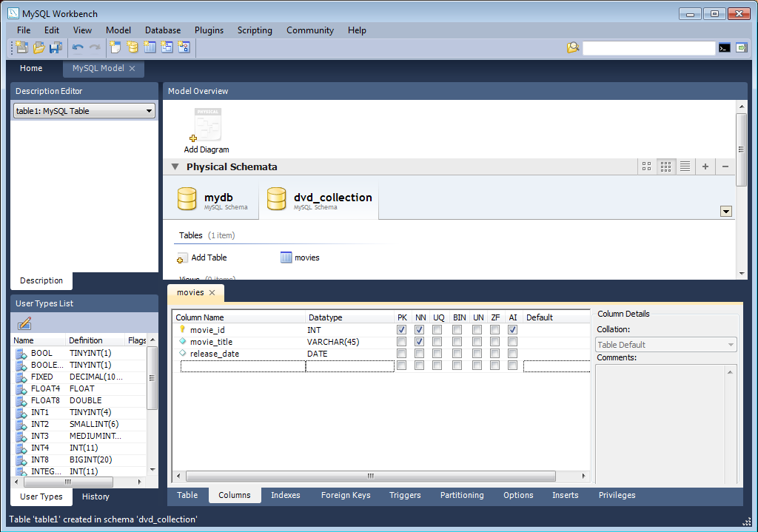Open the output console icon
The height and width of the screenshot is (532, 758).
(724, 47)
